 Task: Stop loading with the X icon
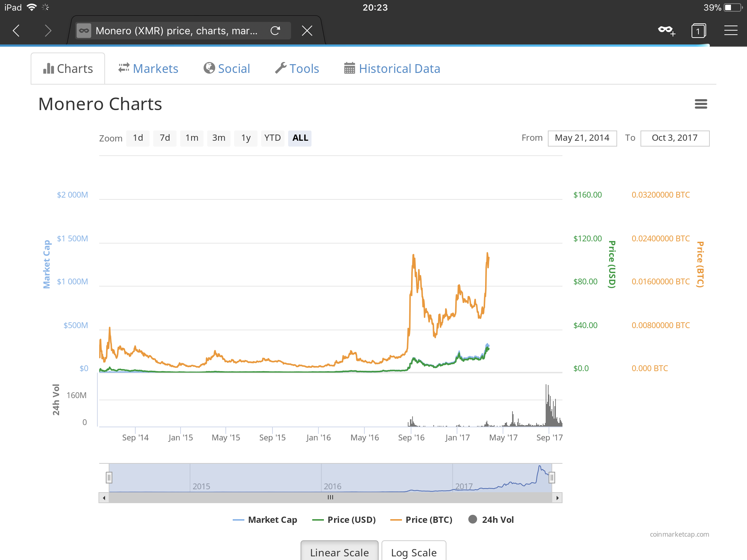[307, 31]
